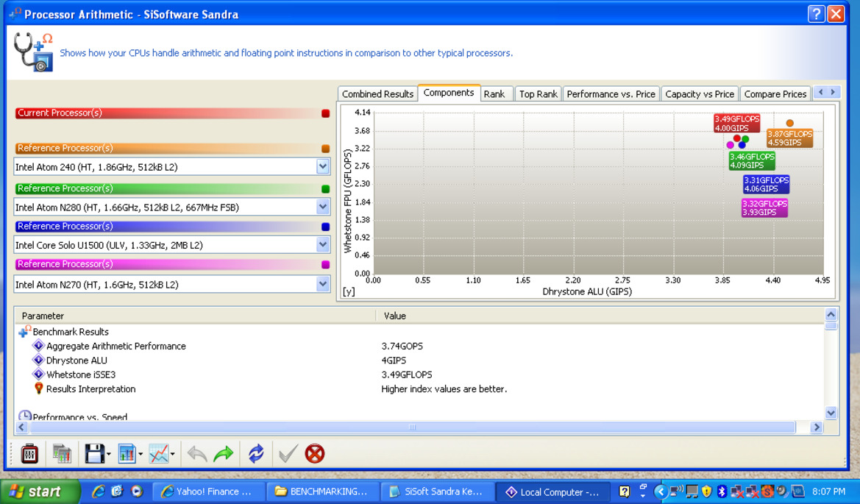Click the magenta 3.32GFLOPS 3.93GIPS data label
The height and width of the screenshot is (504, 860).
[764, 207]
